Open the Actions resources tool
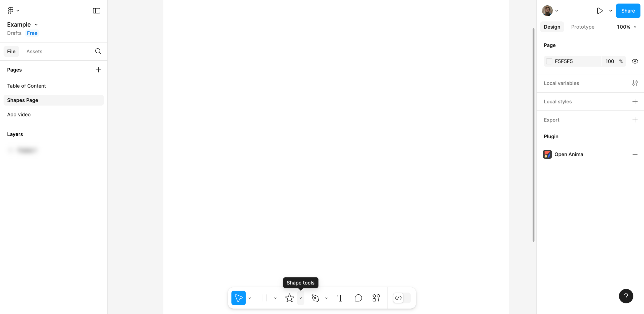Viewport: 644px width, 314px height. click(376, 298)
